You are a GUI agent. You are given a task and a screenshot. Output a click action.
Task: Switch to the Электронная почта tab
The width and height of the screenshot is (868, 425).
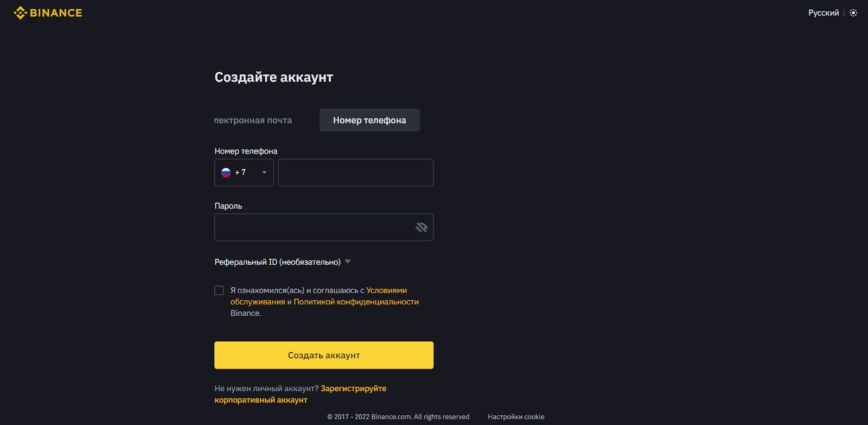point(253,120)
